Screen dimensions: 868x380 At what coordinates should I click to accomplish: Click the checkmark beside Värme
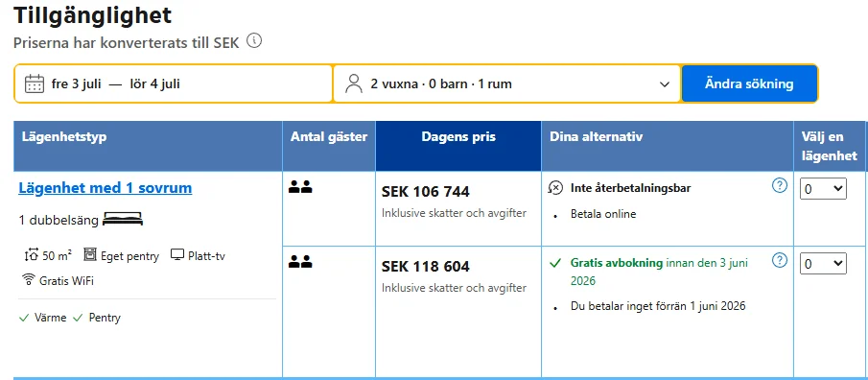tap(24, 318)
